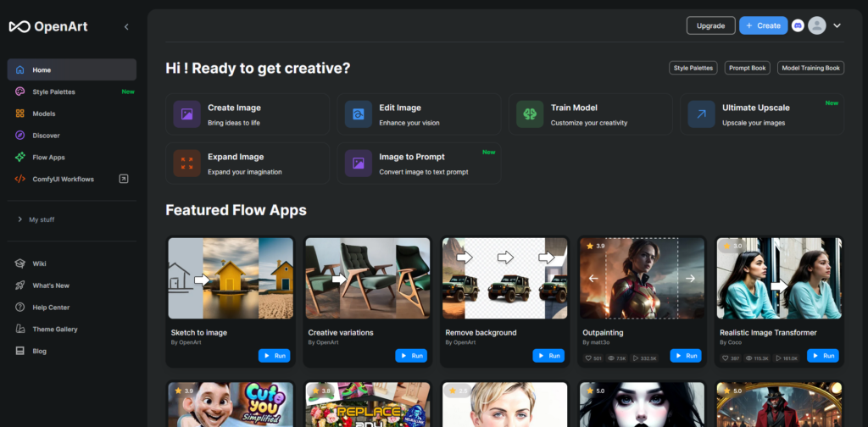868x427 pixels.
Task: Click the Blog icon
Action: point(20,351)
